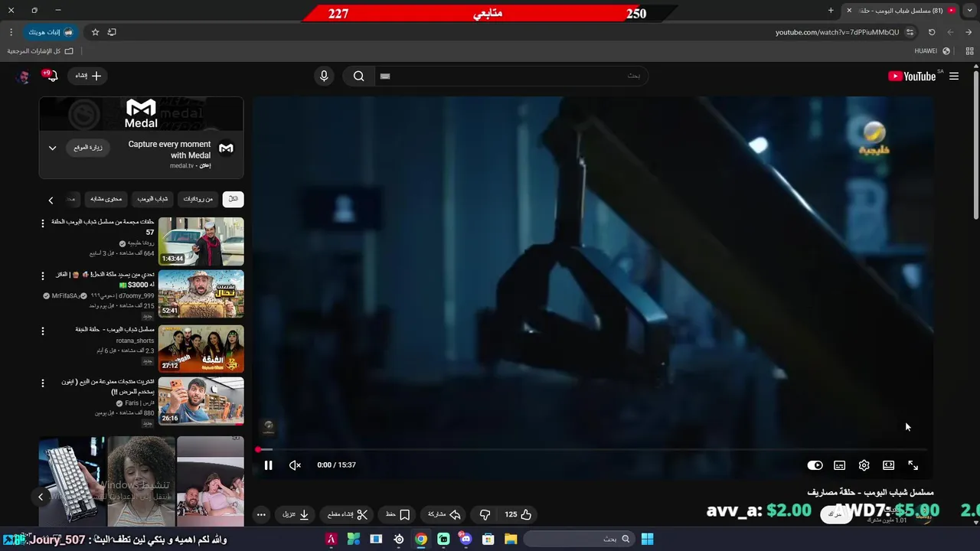Image resolution: width=980 pixels, height=551 pixels.
Task: Select the الكل filter chip
Action: click(233, 199)
